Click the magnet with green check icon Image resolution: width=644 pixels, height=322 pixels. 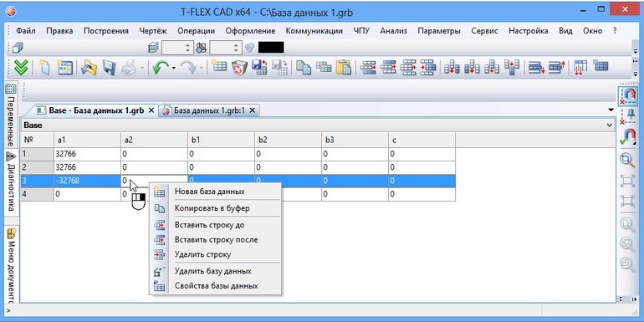(627, 137)
